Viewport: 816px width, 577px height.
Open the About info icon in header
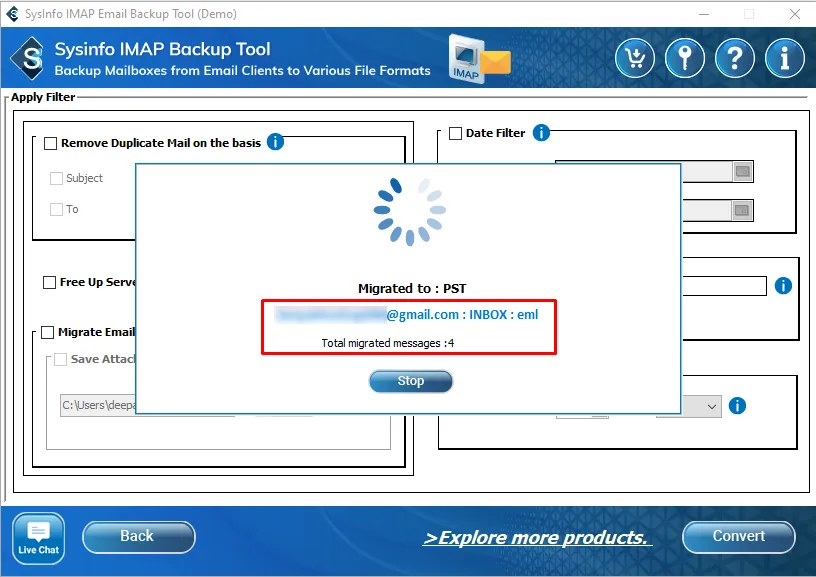[x=785, y=58]
